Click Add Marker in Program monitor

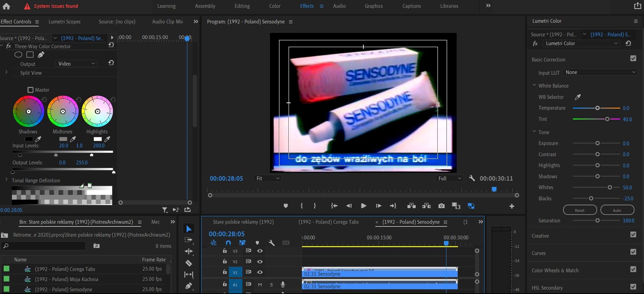[286, 206]
